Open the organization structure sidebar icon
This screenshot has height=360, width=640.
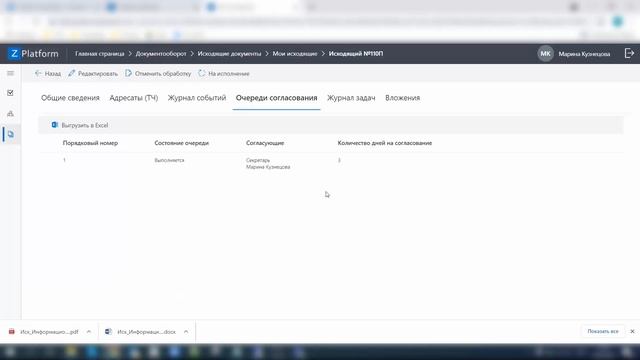pyautogui.click(x=11, y=113)
